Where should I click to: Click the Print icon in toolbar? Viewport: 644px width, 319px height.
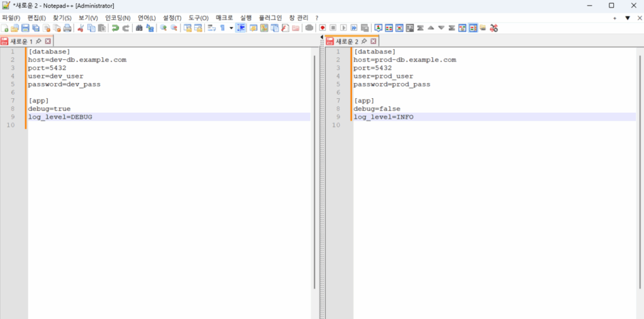tap(67, 28)
